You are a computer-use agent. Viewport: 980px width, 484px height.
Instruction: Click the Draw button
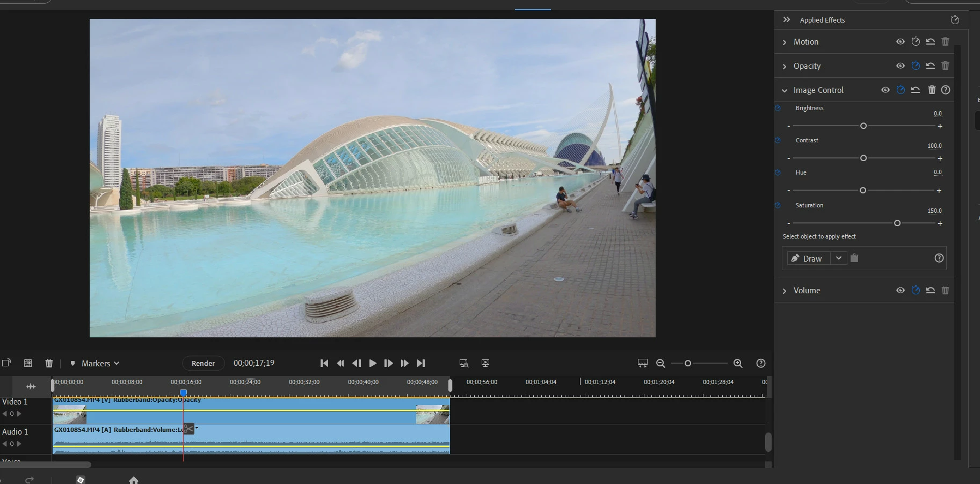[x=809, y=258]
